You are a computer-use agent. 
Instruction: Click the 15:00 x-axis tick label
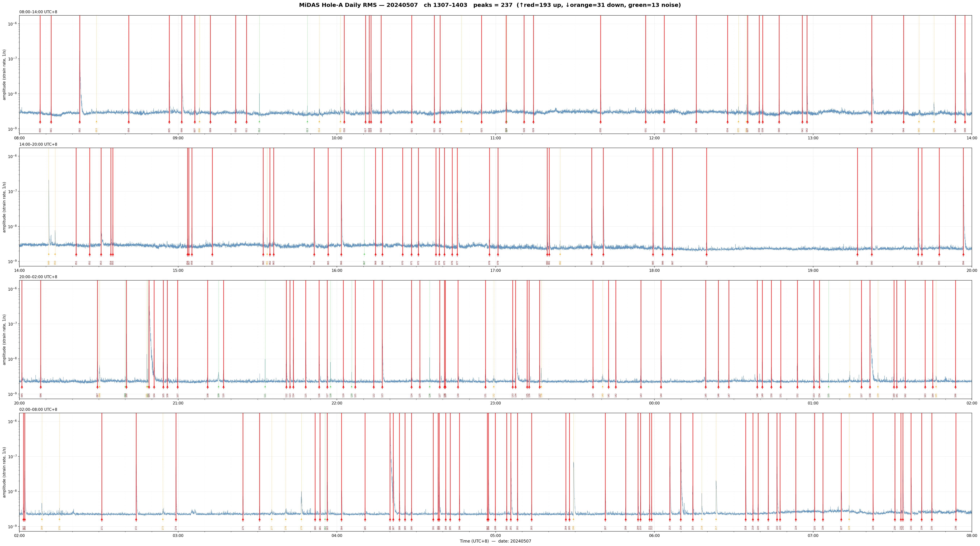click(178, 271)
